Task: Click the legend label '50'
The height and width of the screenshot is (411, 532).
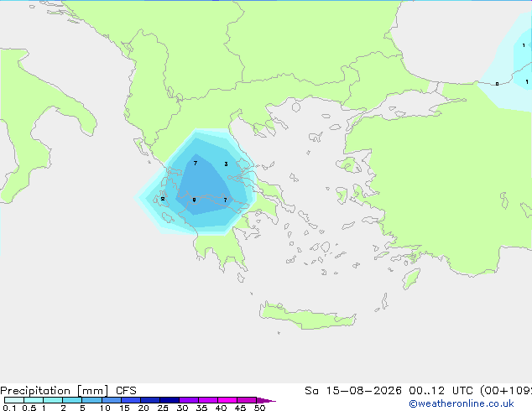Action: (x=259, y=408)
